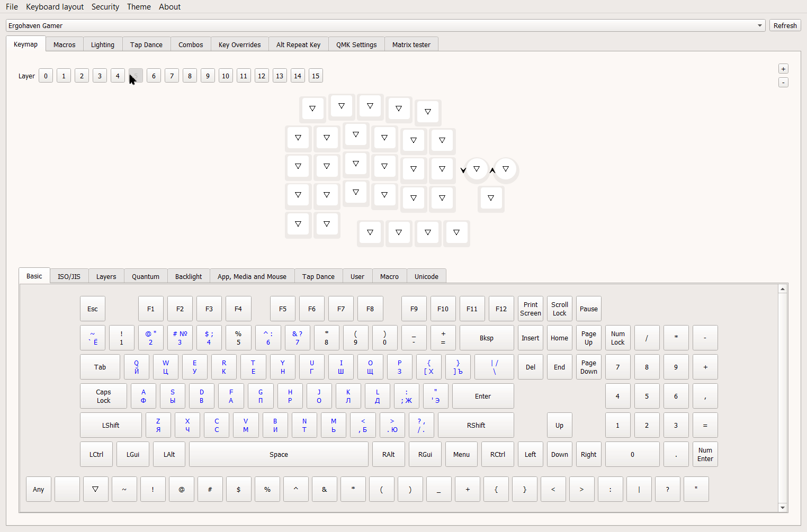Screen dimensions: 807x532
Task: Click the Any keycode button
Action: [x=39, y=489]
